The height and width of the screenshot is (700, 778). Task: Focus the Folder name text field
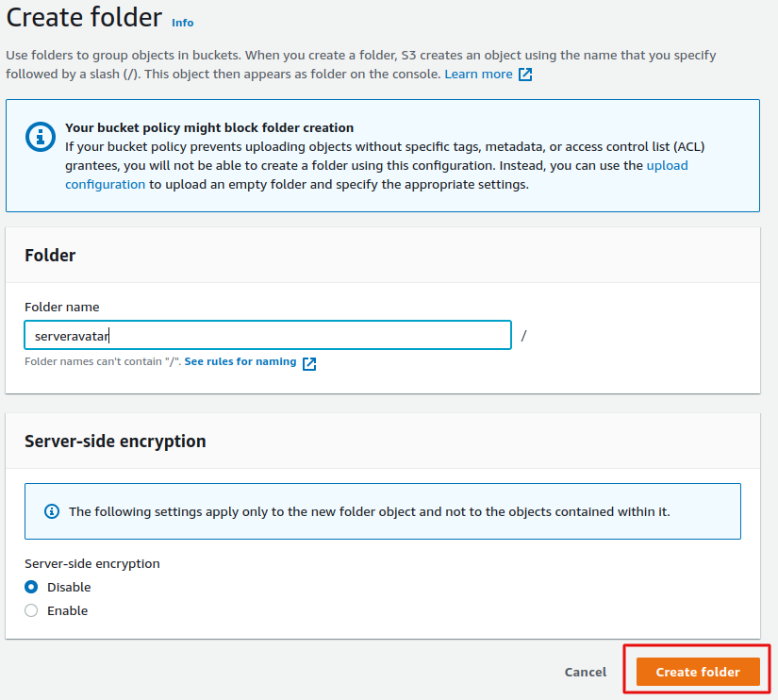tap(268, 335)
